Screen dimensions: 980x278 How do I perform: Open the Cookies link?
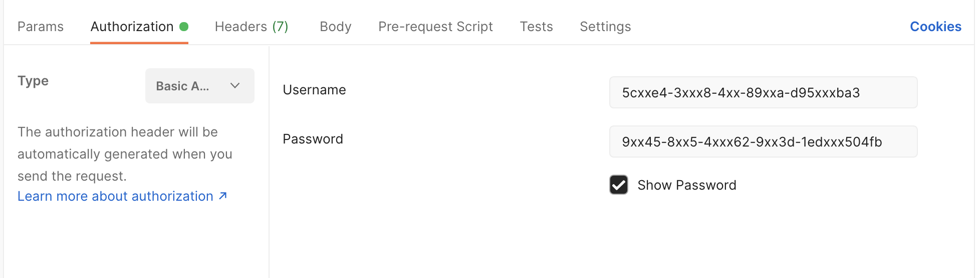coord(935,27)
